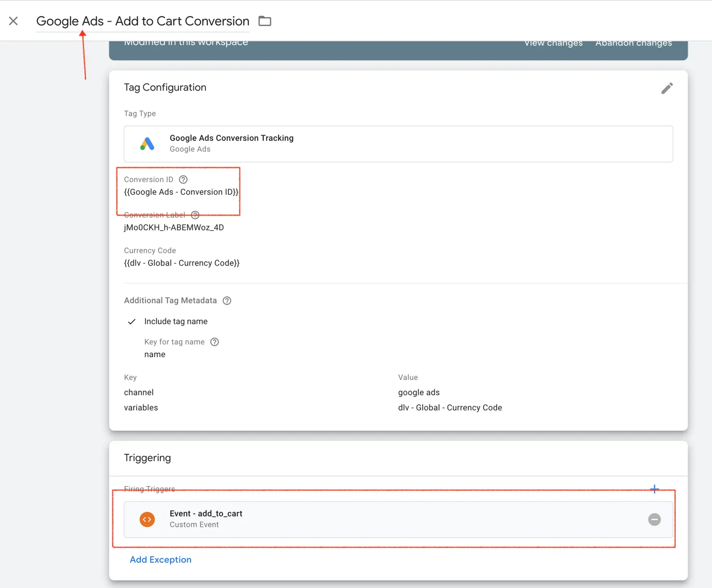Click 'dlv - Global - Currency Code' metadata value
This screenshot has width=712, height=588.
[x=450, y=407]
